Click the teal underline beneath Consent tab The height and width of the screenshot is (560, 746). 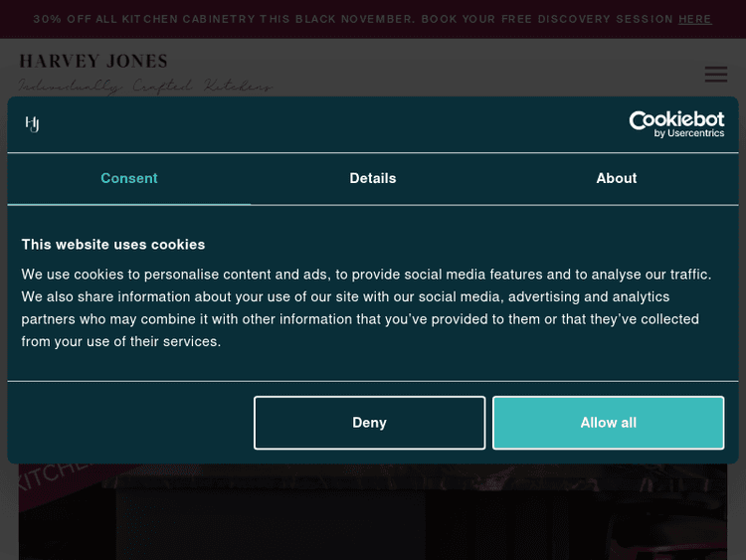129,204
